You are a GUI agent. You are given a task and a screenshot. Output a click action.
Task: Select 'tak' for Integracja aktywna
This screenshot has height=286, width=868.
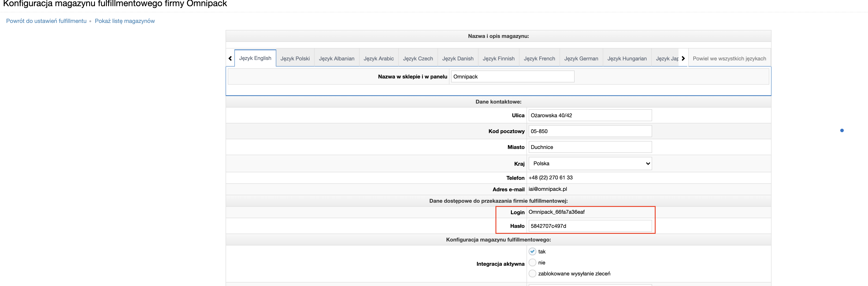532,251
